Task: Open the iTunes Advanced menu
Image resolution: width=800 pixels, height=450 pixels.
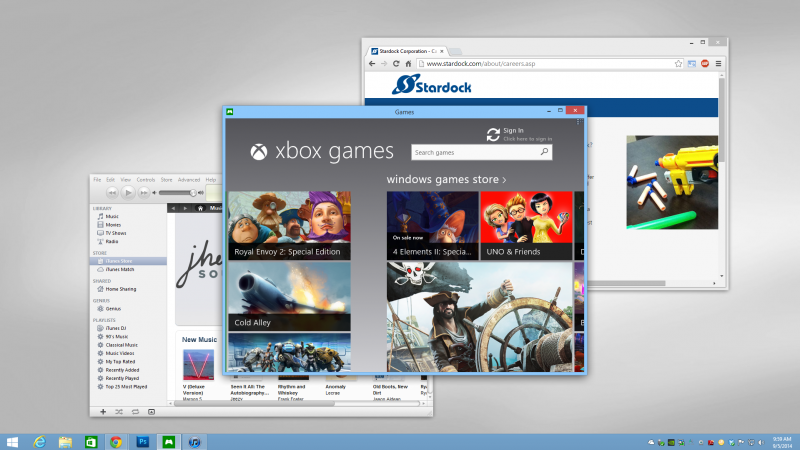Action: click(189, 180)
